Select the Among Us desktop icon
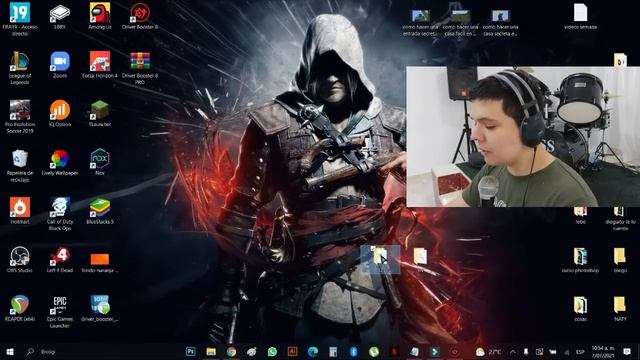 point(100,16)
